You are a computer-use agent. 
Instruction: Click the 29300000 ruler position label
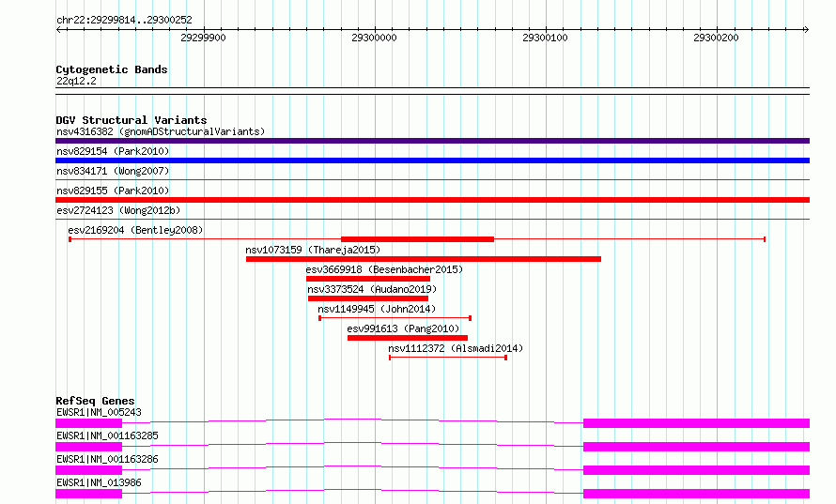[374, 38]
